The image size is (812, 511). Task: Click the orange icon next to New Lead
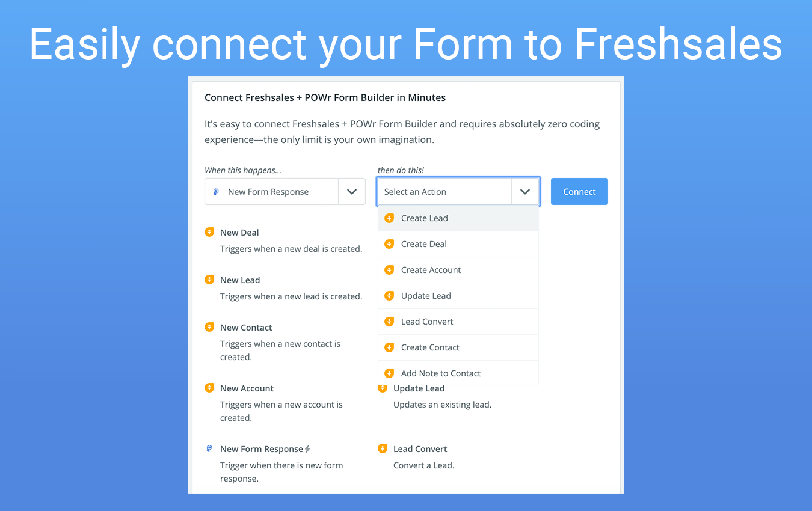click(209, 280)
